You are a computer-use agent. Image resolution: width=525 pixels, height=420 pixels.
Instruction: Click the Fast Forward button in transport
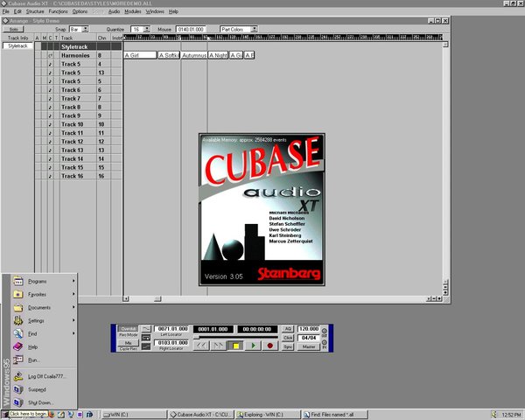tap(218, 346)
